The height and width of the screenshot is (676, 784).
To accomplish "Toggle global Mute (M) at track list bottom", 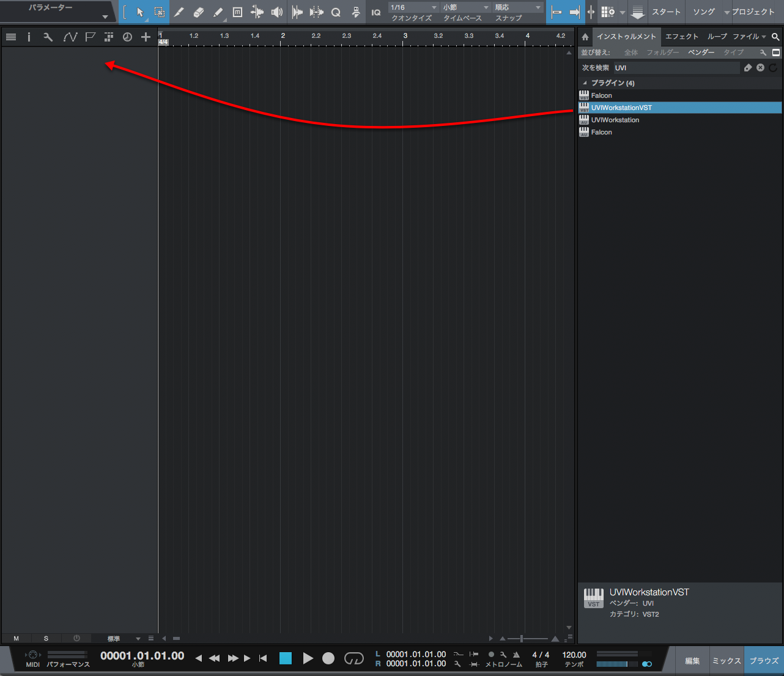I will pyautogui.click(x=17, y=639).
